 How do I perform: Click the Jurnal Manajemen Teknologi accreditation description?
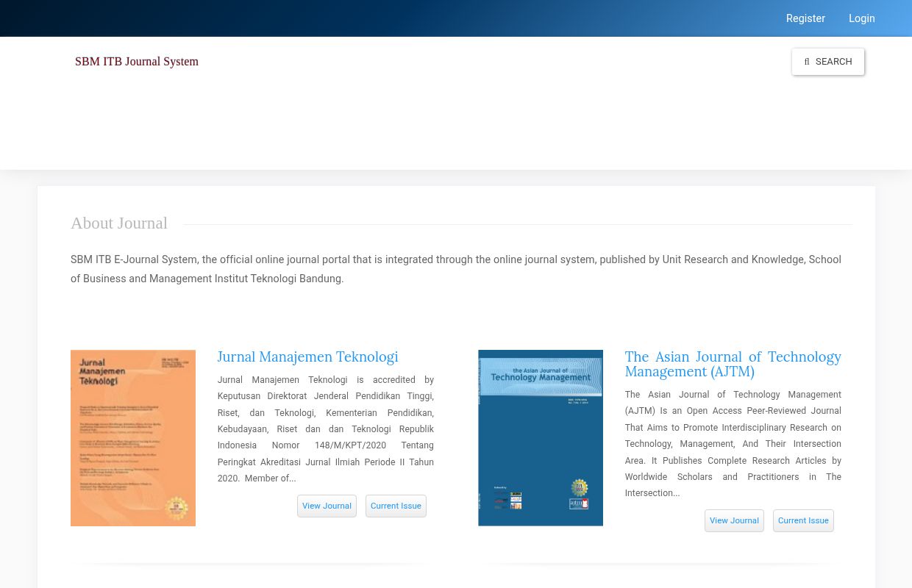tap(325, 429)
